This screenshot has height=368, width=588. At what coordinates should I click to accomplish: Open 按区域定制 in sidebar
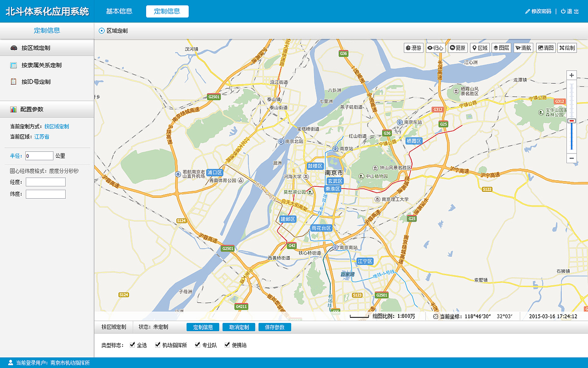(47, 48)
